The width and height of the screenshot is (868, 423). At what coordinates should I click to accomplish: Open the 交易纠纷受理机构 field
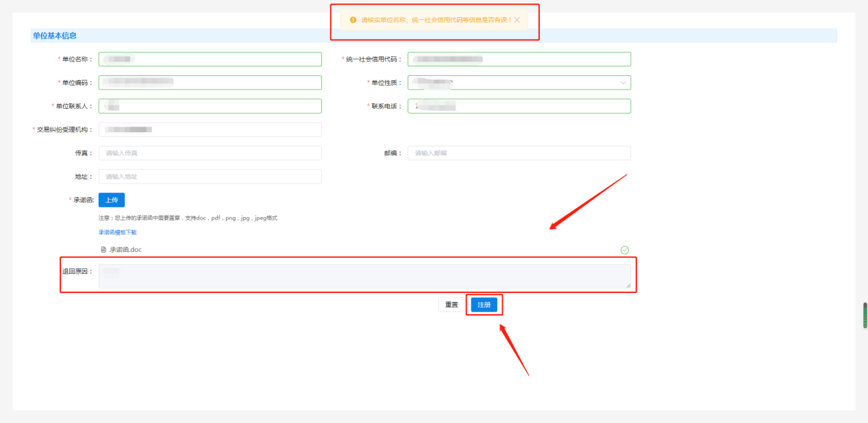tap(210, 129)
